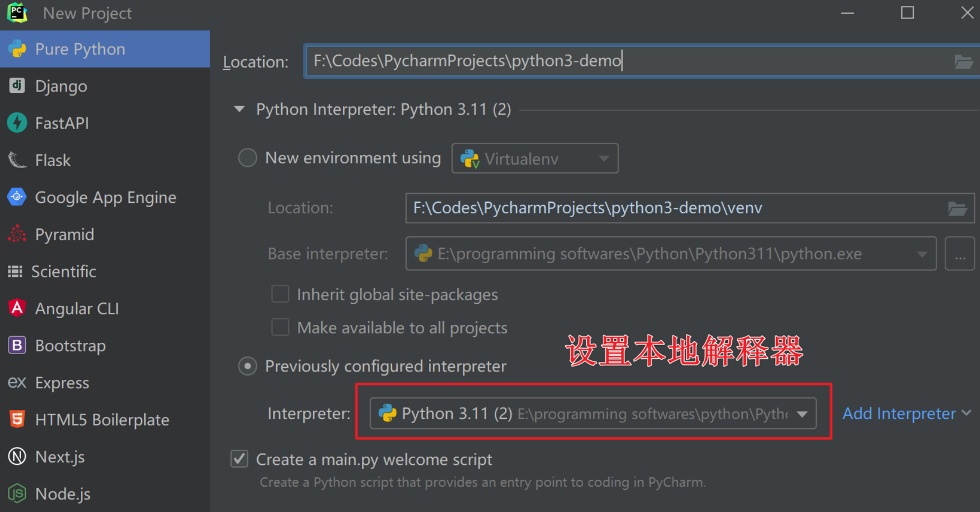
Task: Click the Flask horn icon
Action: pyautogui.click(x=17, y=160)
